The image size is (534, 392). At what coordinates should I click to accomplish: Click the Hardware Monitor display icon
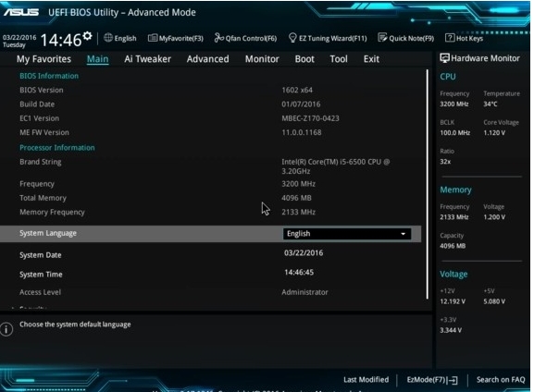(x=444, y=58)
